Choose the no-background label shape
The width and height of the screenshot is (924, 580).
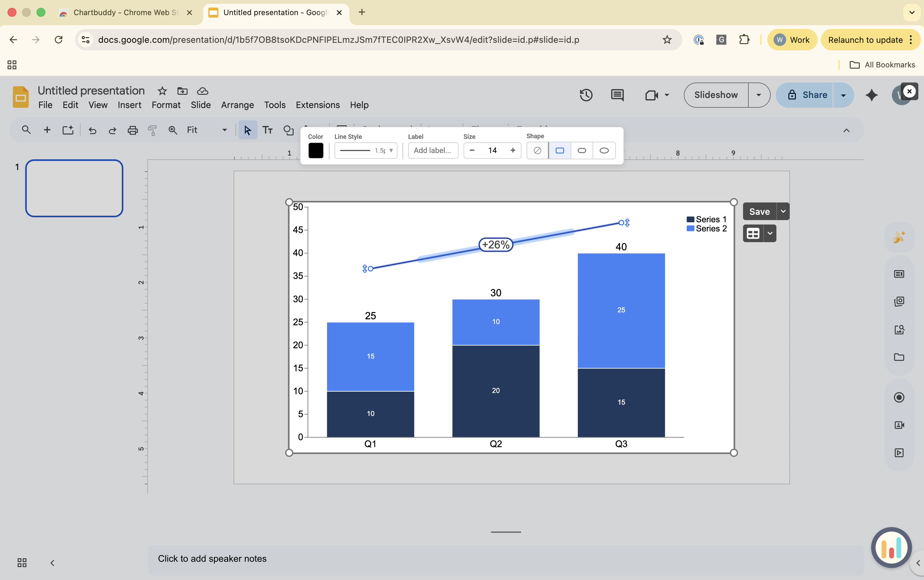click(537, 151)
